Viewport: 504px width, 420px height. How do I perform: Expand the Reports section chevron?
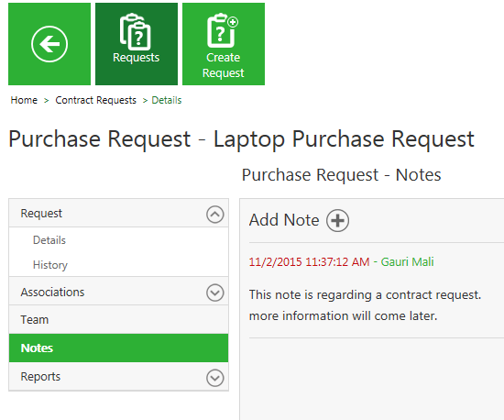pos(215,378)
